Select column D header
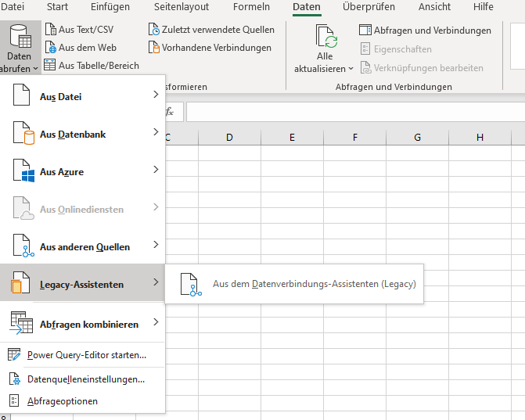The height and width of the screenshot is (420, 525). (229, 137)
